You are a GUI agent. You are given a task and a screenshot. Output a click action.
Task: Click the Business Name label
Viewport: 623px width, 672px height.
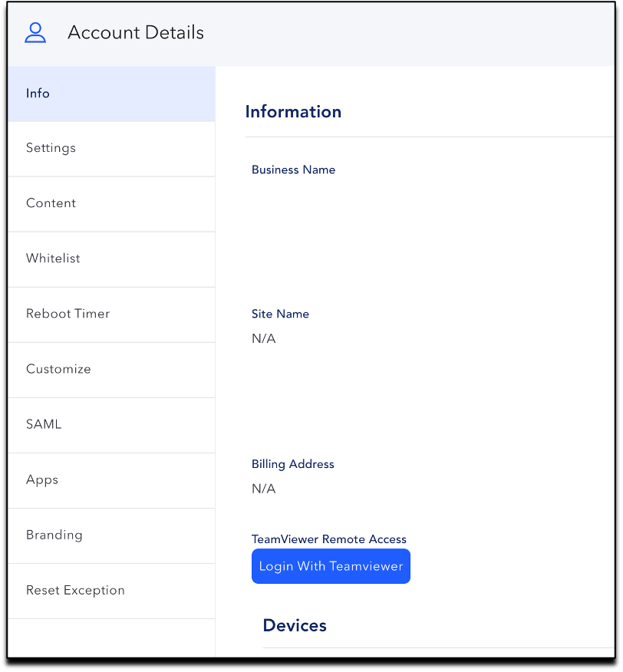(293, 170)
